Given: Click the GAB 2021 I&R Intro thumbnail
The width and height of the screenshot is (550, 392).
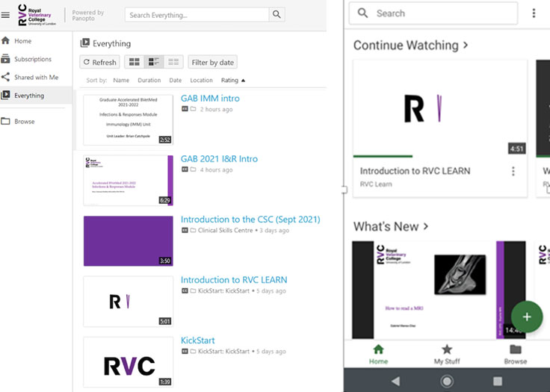Looking at the screenshot, I should (129, 180).
